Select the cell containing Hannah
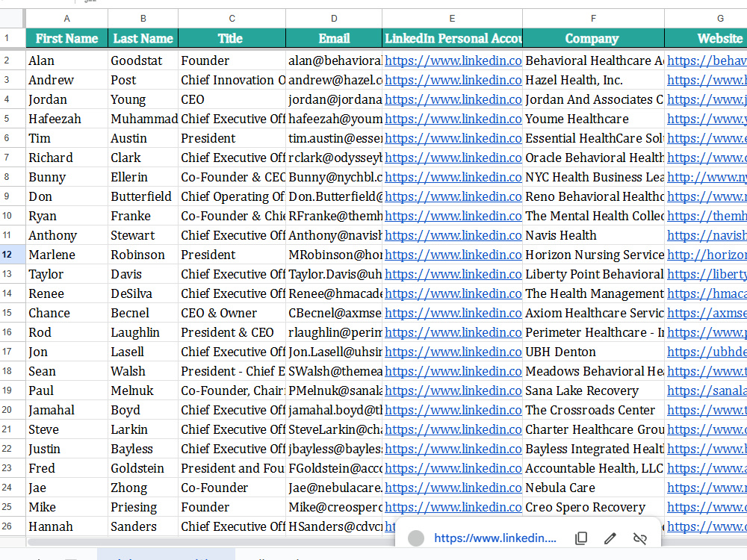747x560 pixels. coord(66,526)
